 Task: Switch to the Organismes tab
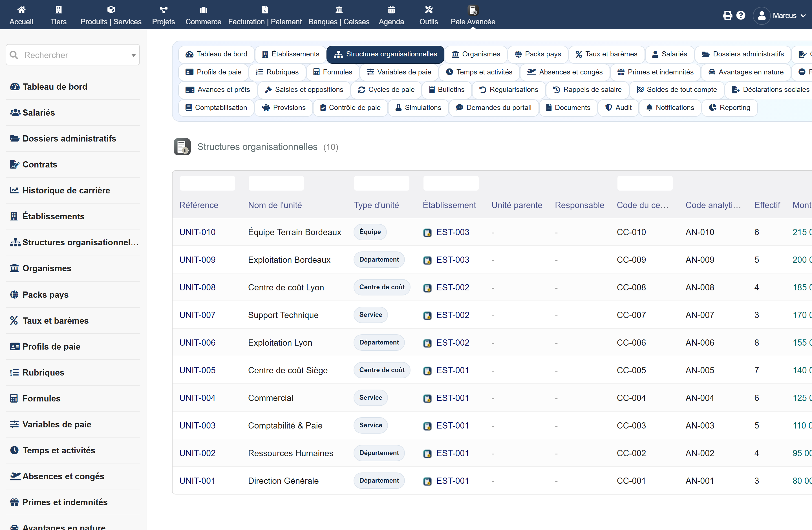[476, 54]
